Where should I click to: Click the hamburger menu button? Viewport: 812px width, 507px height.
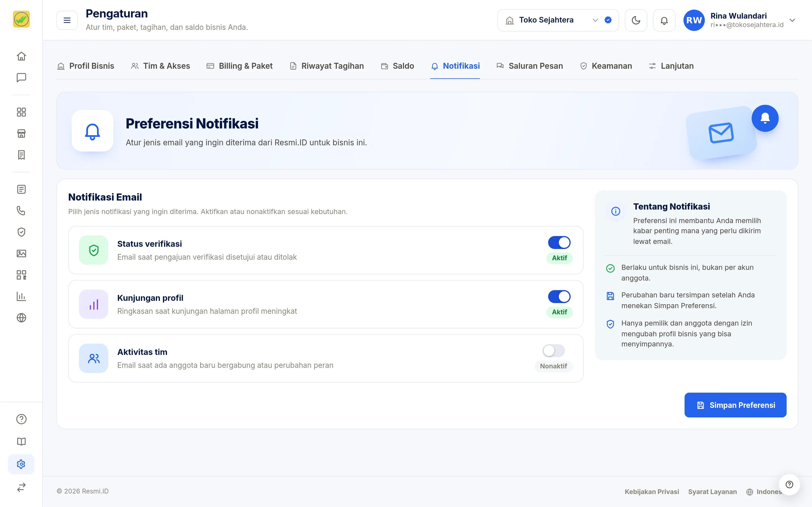[x=67, y=20]
